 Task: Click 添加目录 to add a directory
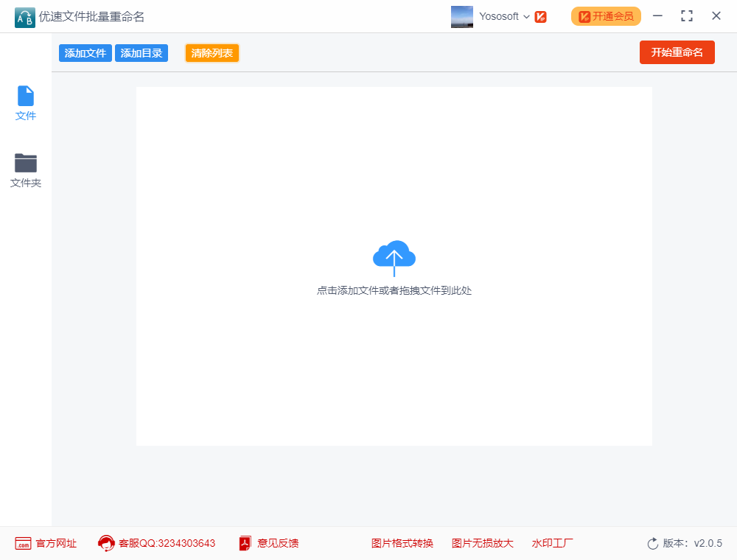pos(141,52)
